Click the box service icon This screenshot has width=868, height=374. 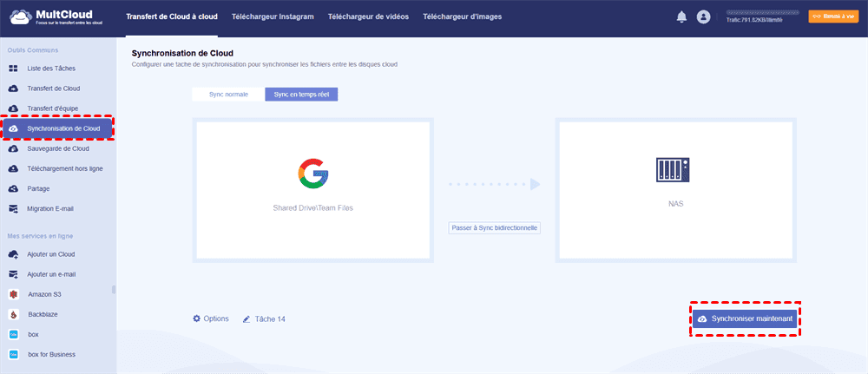click(14, 335)
